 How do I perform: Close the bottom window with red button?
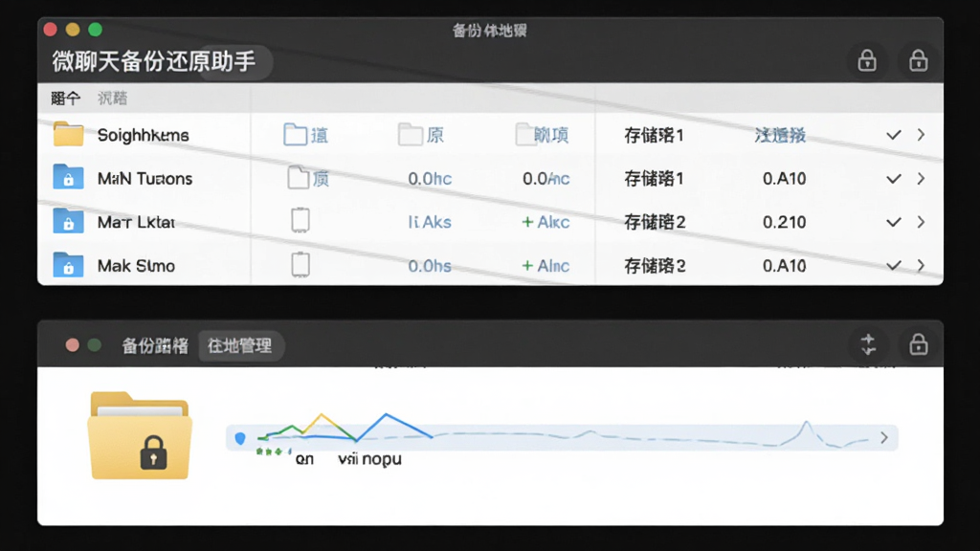pyautogui.click(x=73, y=344)
